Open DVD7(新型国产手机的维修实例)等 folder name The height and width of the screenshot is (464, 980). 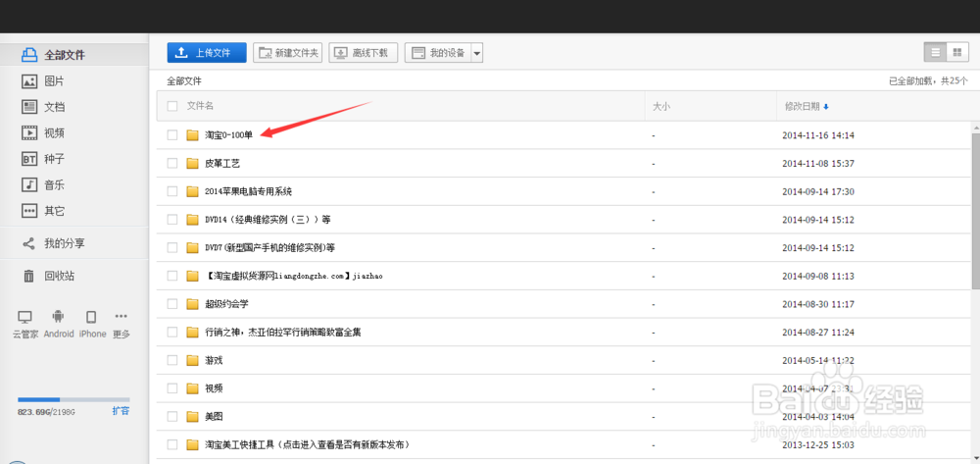tap(270, 247)
